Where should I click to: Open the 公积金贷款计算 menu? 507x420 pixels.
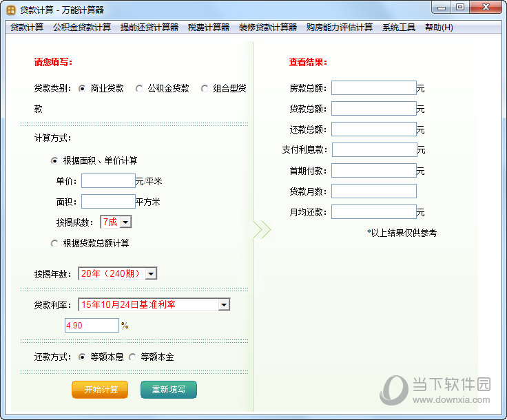[x=82, y=28]
